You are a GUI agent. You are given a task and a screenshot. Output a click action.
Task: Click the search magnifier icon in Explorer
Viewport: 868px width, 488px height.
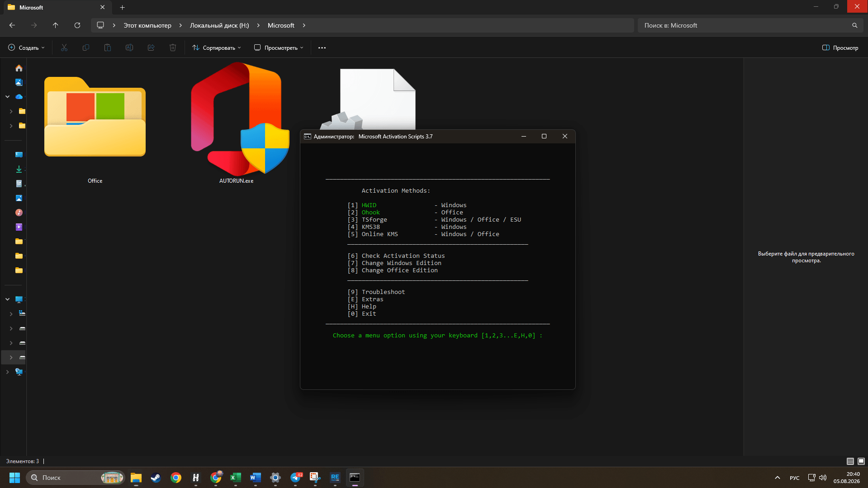[x=854, y=25]
